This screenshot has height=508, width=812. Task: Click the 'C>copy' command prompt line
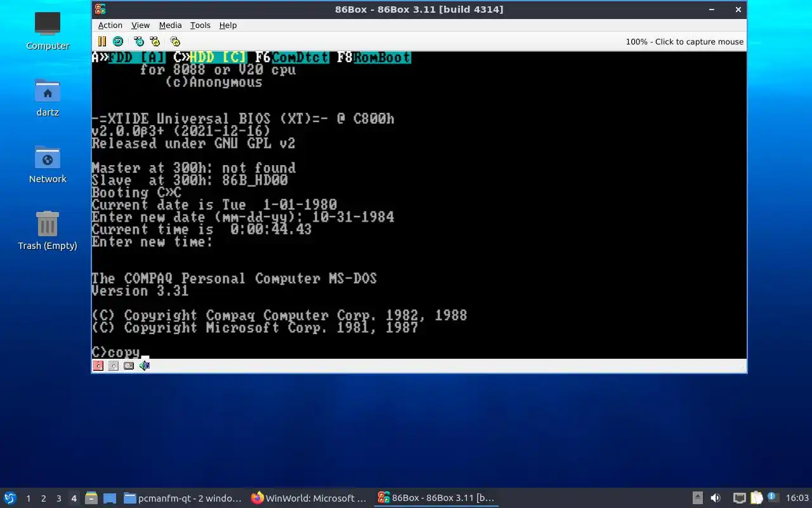pyautogui.click(x=116, y=352)
